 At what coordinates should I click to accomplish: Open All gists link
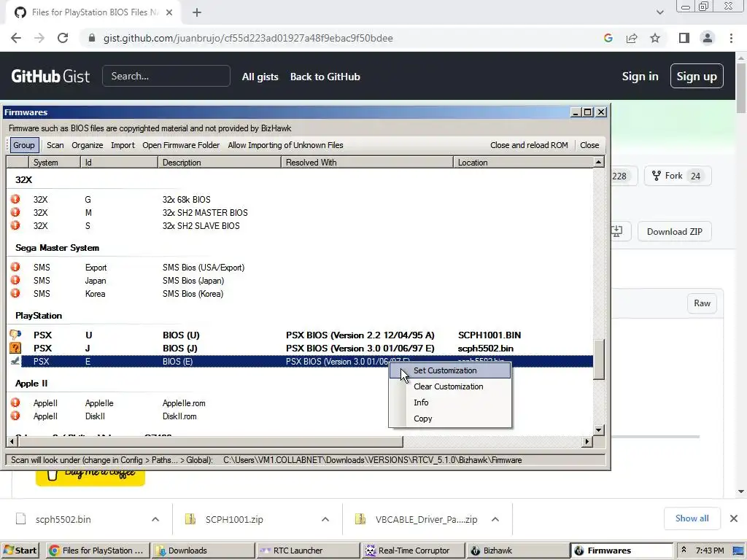point(260,77)
